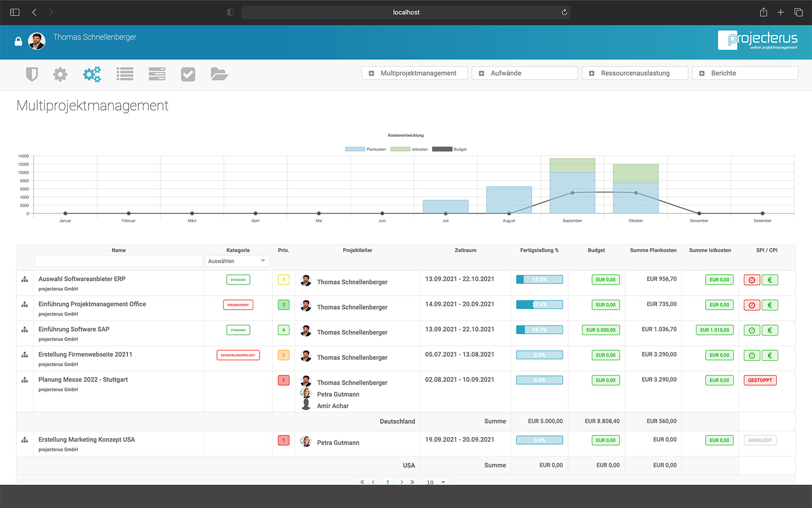Click the checkmark tasks icon
The height and width of the screenshot is (508, 812).
click(x=188, y=74)
